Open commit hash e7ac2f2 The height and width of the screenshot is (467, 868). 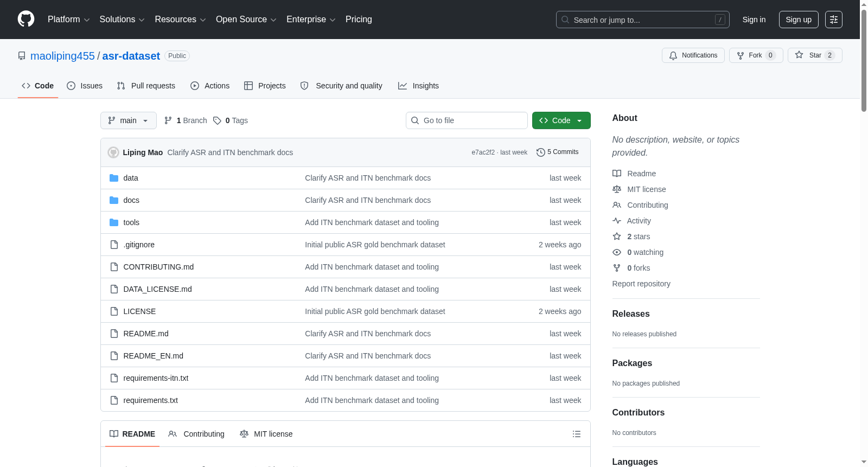(483, 152)
